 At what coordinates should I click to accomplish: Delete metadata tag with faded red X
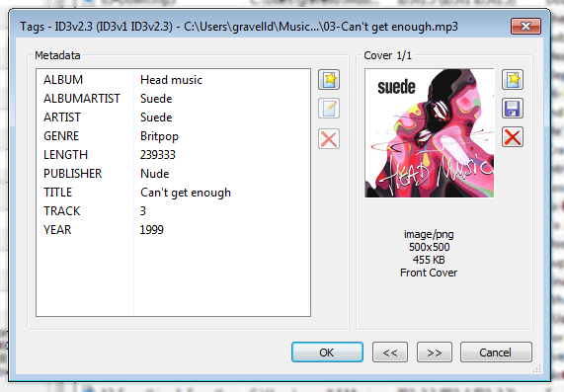(329, 139)
